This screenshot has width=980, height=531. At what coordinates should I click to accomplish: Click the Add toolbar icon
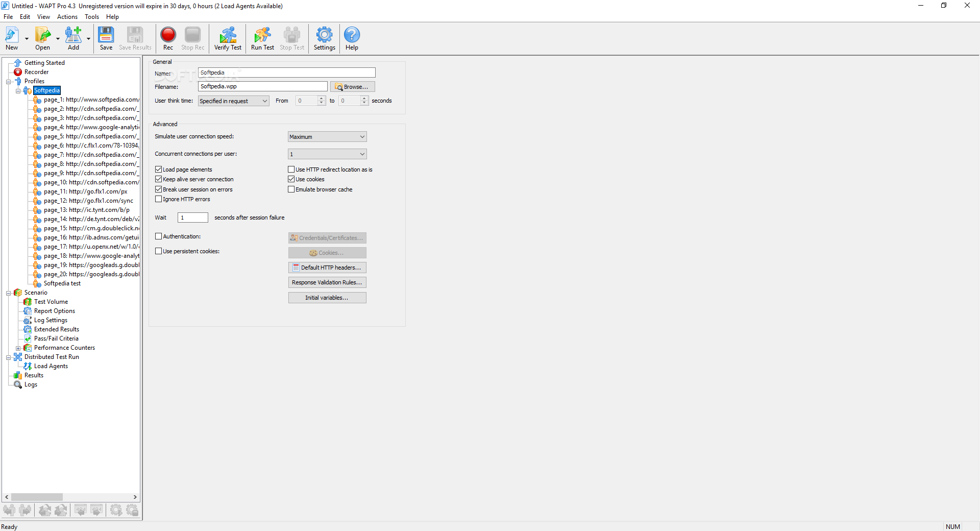(73, 38)
